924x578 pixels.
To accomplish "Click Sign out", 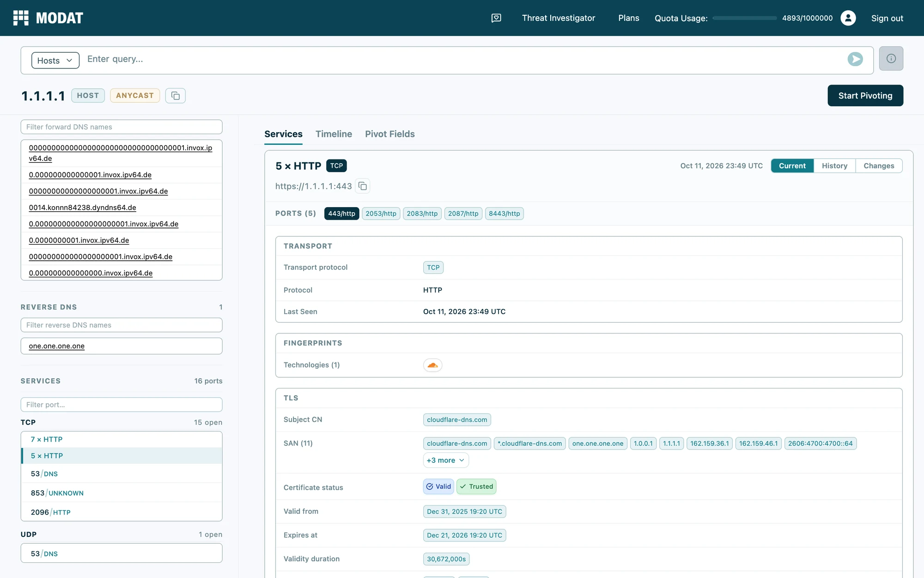I will click(x=887, y=18).
